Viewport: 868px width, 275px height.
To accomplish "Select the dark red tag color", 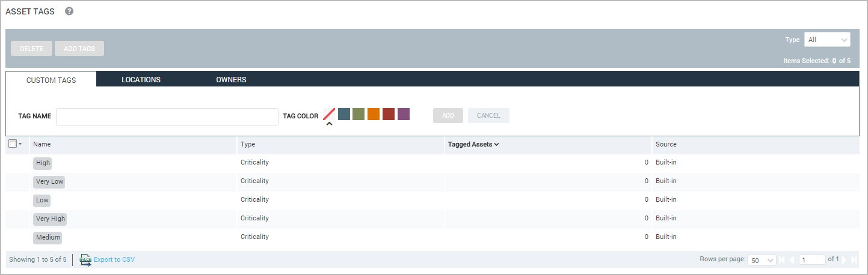I will 389,114.
